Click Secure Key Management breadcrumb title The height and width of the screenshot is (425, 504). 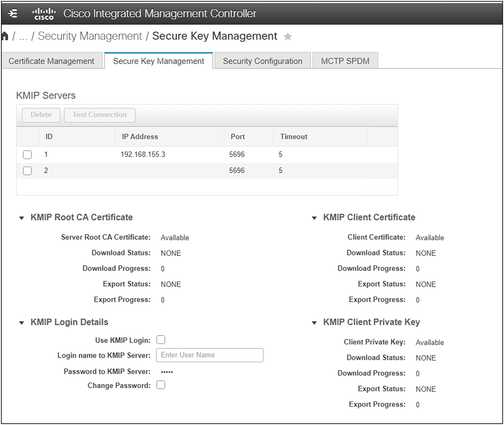[215, 36]
